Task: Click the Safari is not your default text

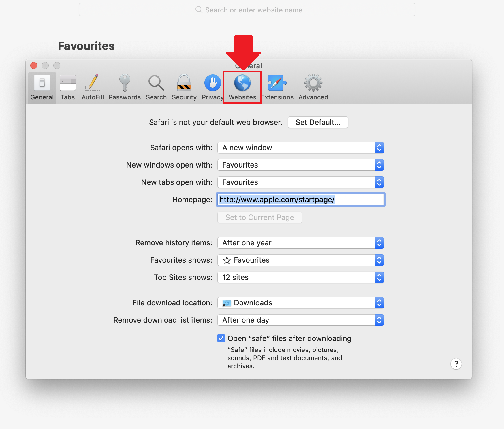Action: point(216,122)
